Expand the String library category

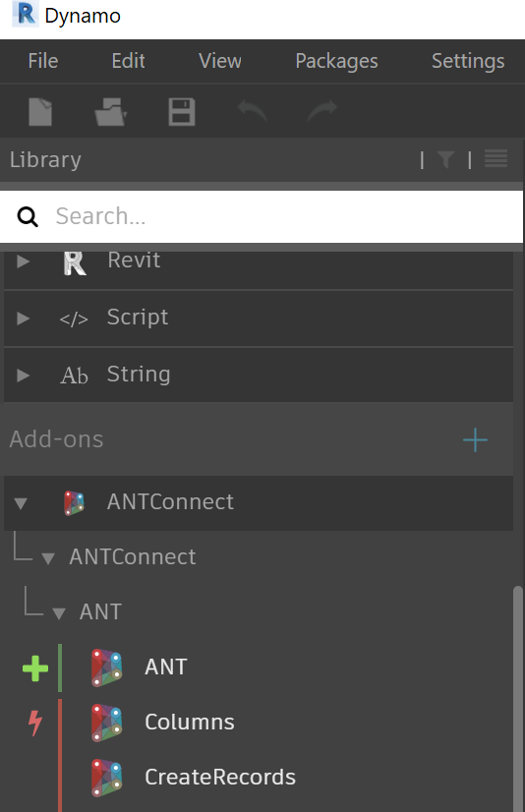pos(23,375)
